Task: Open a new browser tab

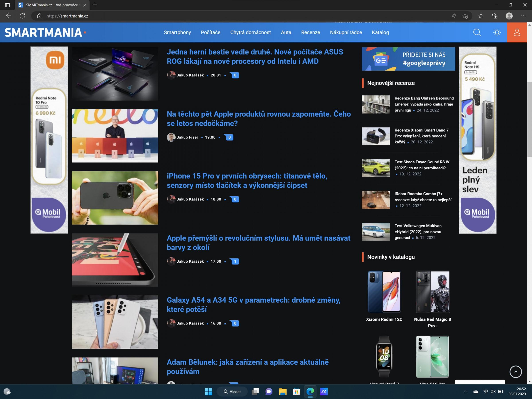Action: click(x=95, y=5)
